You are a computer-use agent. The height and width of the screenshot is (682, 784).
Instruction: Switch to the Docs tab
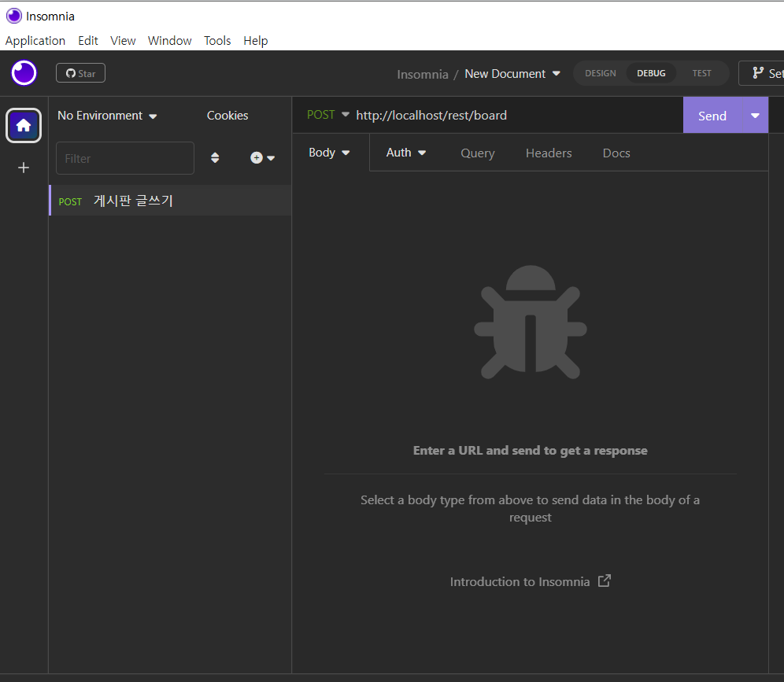click(x=616, y=153)
